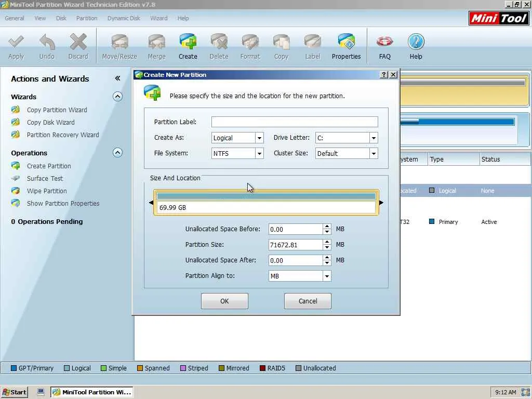The height and width of the screenshot is (399, 532).
Task: Click the Copy toolbar icon
Action: point(281,42)
